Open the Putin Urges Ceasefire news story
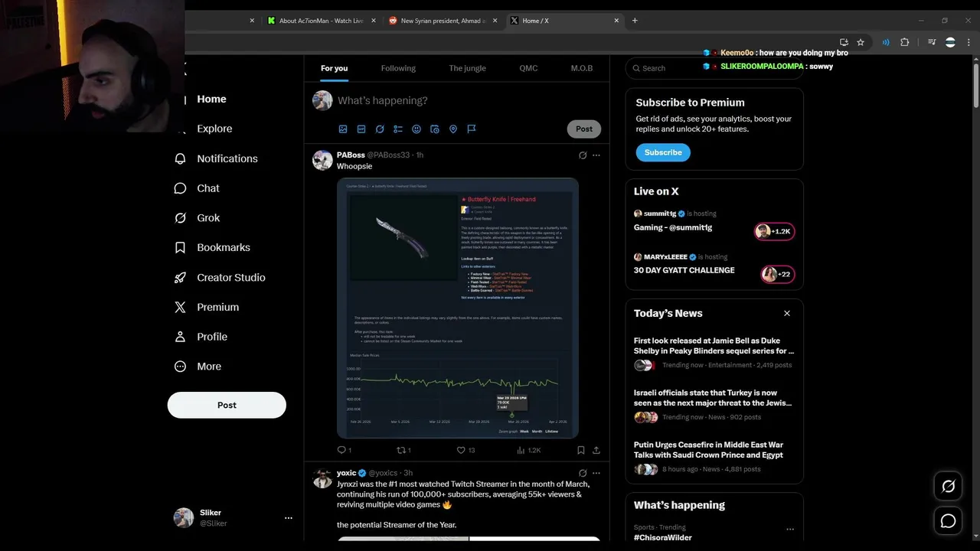The width and height of the screenshot is (980, 551). [x=714, y=457]
